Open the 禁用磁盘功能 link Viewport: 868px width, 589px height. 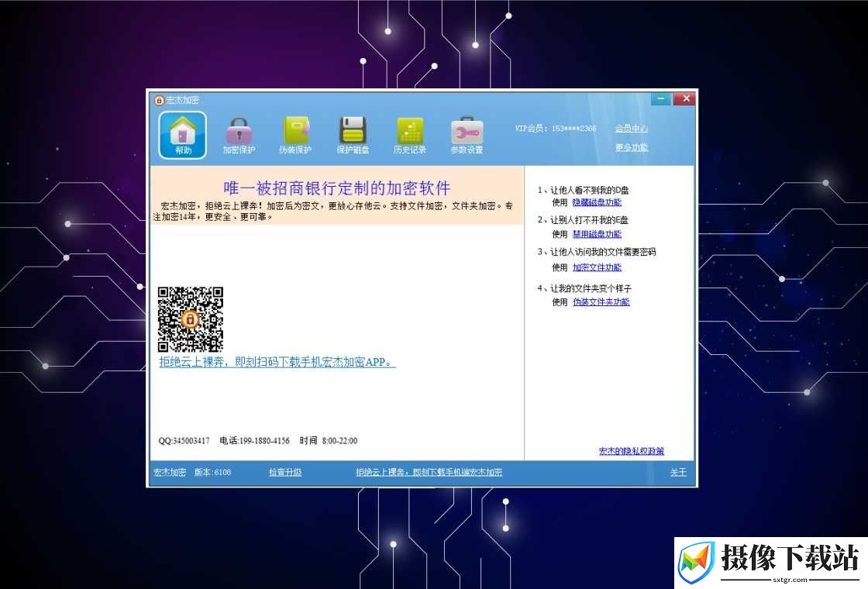click(597, 234)
